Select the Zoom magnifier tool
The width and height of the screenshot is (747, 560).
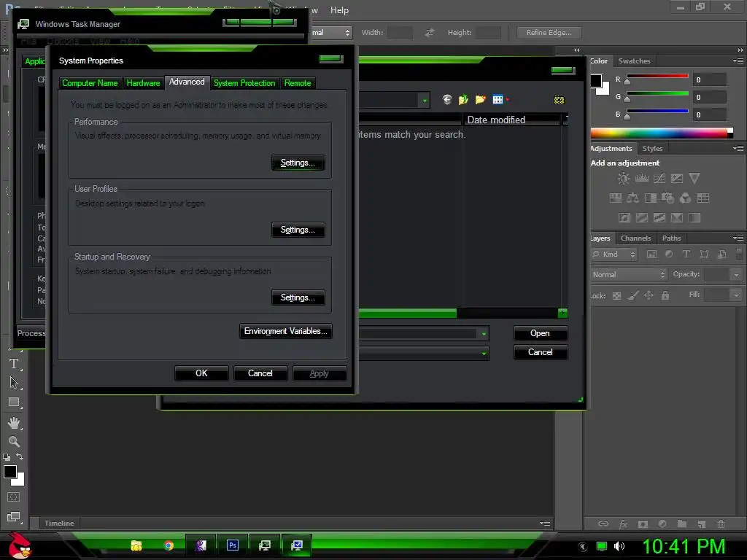coord(14,441)
